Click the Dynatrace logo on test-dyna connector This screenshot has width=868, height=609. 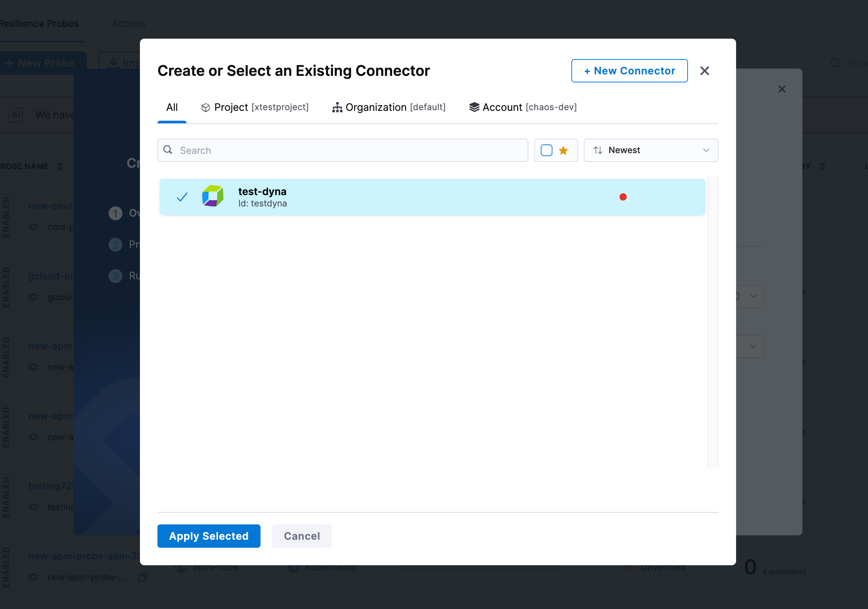pos(212,196)
